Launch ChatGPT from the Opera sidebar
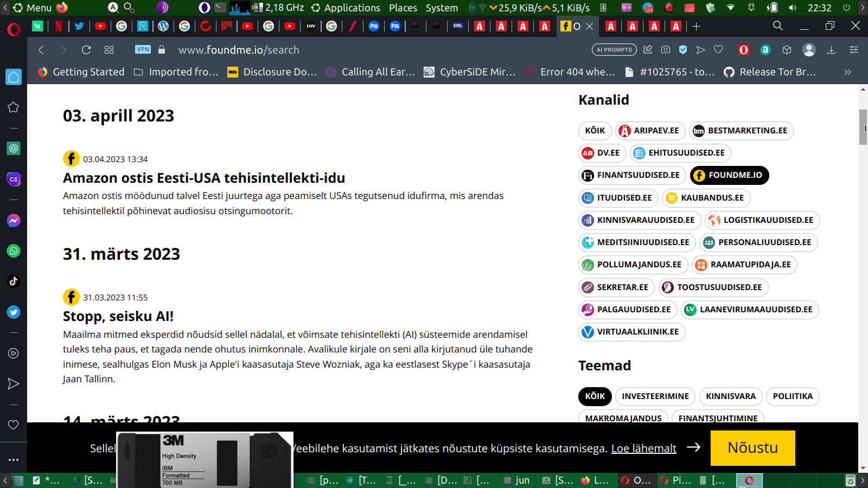This screenshot has height=488, width=868. coord(14,148)
